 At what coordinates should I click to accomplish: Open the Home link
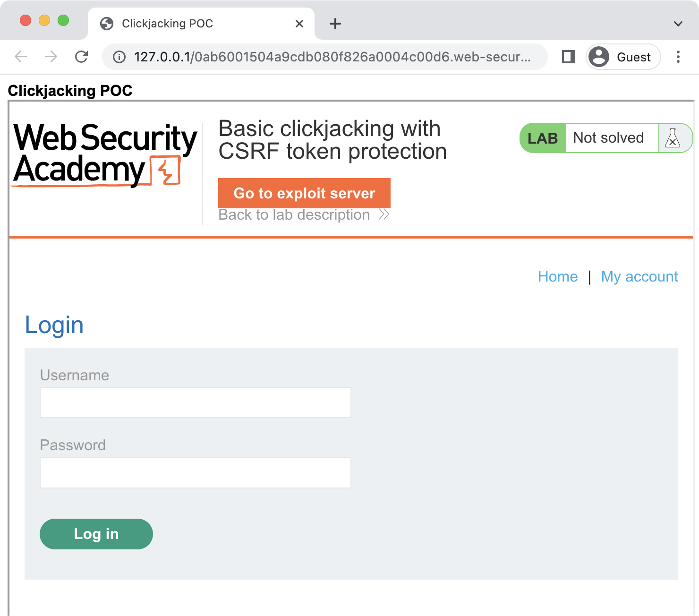coord(558,276)
